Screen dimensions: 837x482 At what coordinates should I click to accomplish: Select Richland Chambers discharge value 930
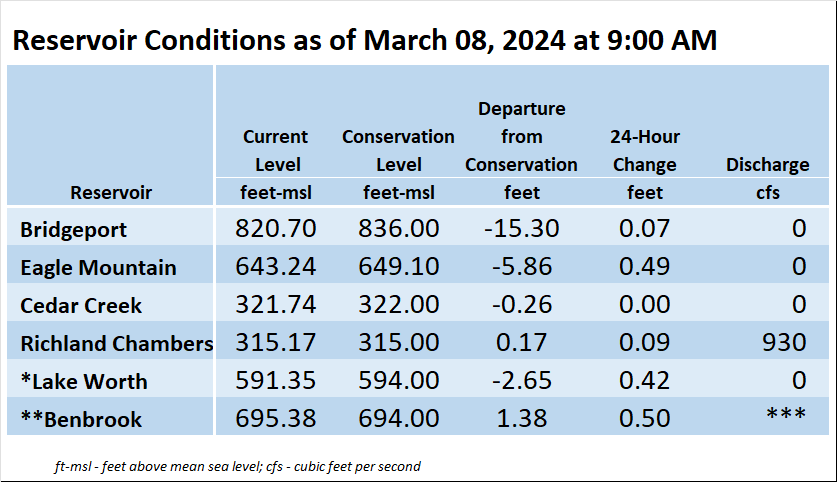(784, 342)
